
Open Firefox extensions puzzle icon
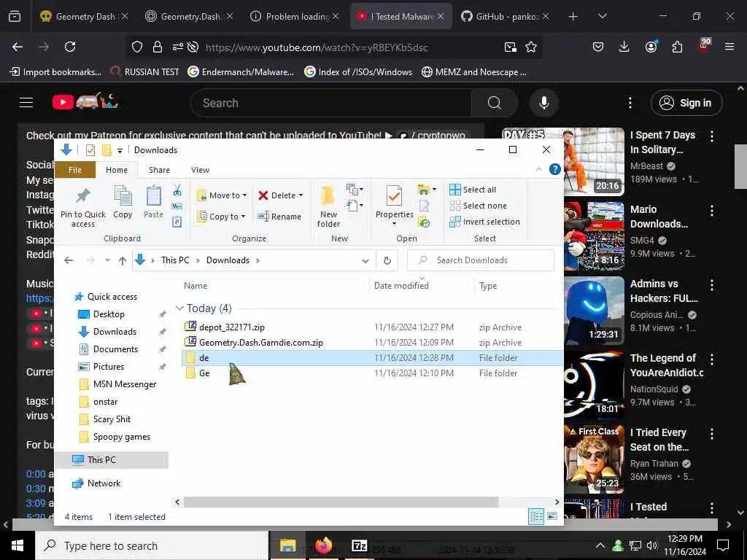[676, 47]
